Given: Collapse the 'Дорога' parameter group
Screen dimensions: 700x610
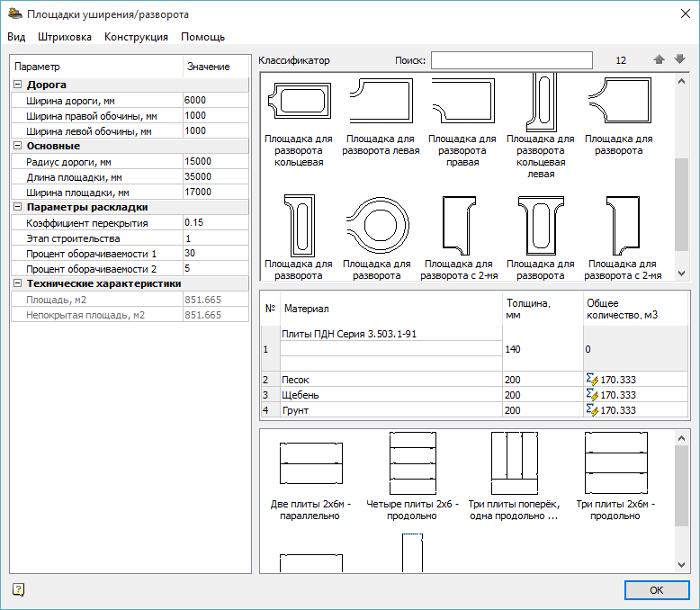Looking at the screenshot, I should pos(18,85).
